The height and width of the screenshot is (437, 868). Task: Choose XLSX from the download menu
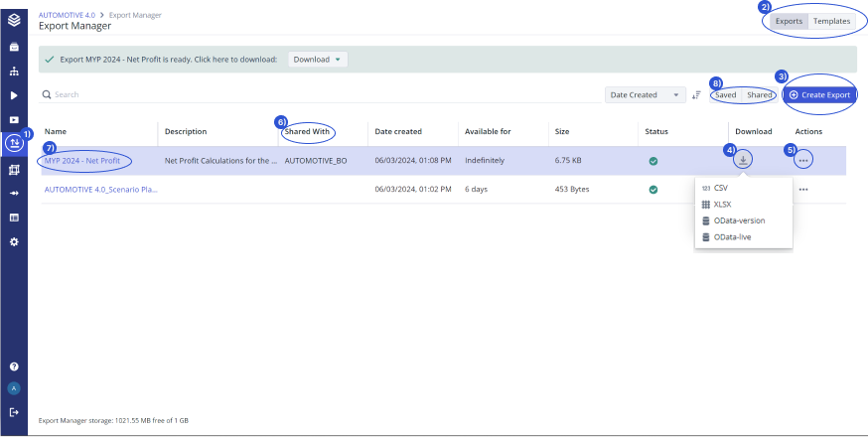[x=722, y=204]
